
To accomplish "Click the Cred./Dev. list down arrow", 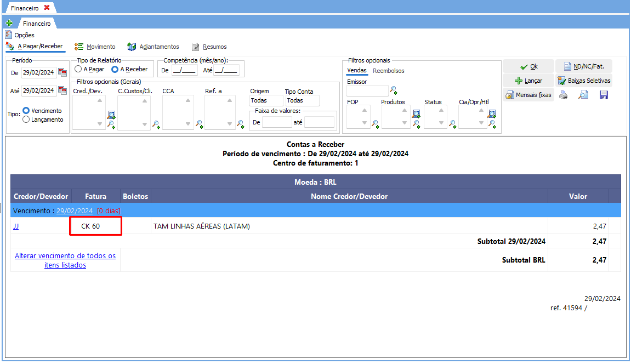I will pyautogui.click(x=100, y=124).
